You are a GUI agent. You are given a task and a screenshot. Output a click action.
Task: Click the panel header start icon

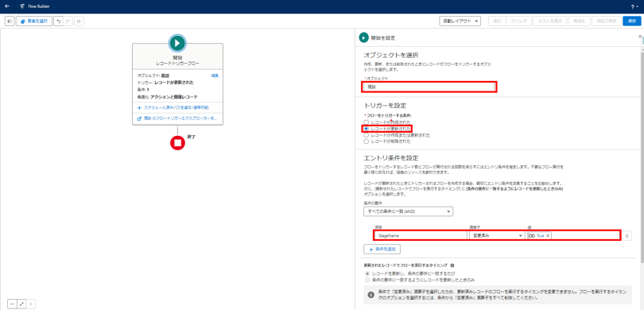[x=363, y=37]
